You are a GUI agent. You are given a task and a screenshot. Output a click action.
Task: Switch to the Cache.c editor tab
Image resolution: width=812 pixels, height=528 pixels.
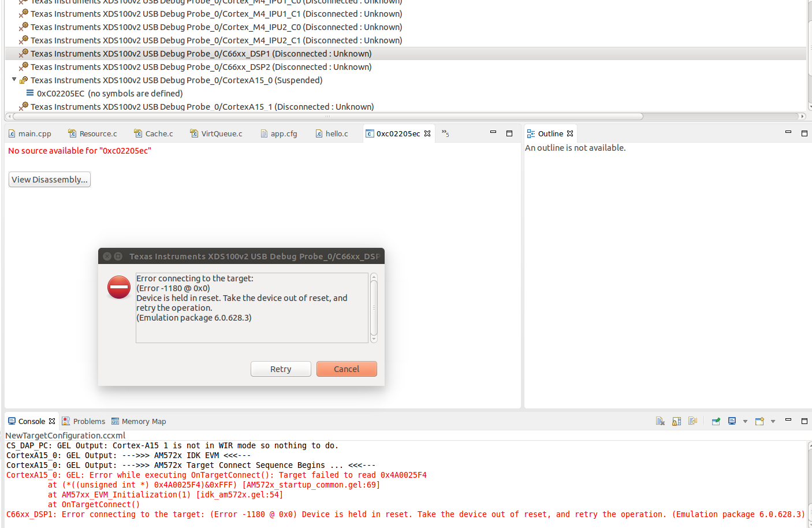[154, 133]
